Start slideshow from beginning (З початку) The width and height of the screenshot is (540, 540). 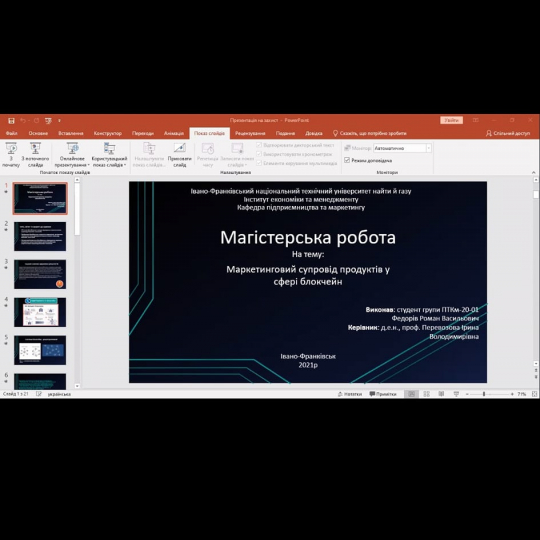click(11, 155)
